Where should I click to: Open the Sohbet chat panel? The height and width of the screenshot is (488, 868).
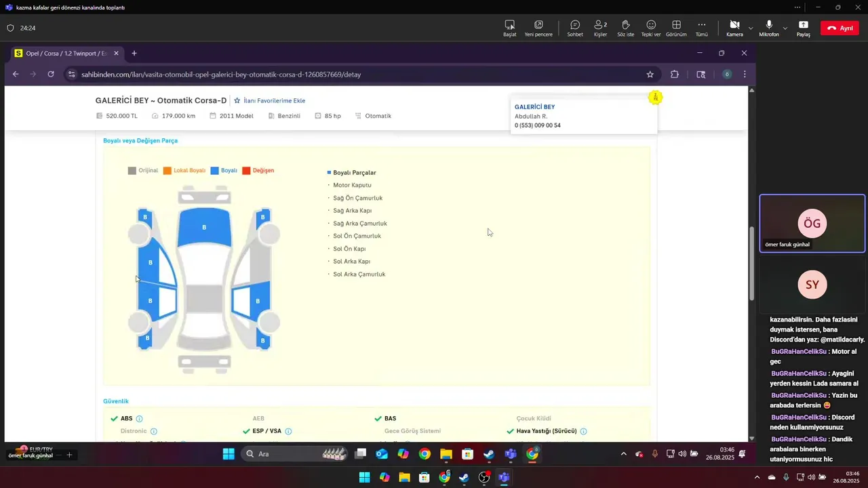tap(575, 28)
